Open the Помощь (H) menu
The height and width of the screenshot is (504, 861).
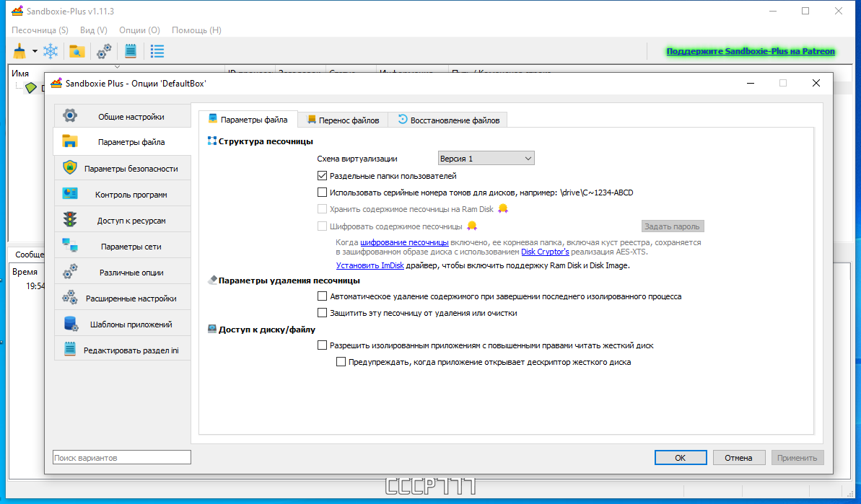(196, 30)
